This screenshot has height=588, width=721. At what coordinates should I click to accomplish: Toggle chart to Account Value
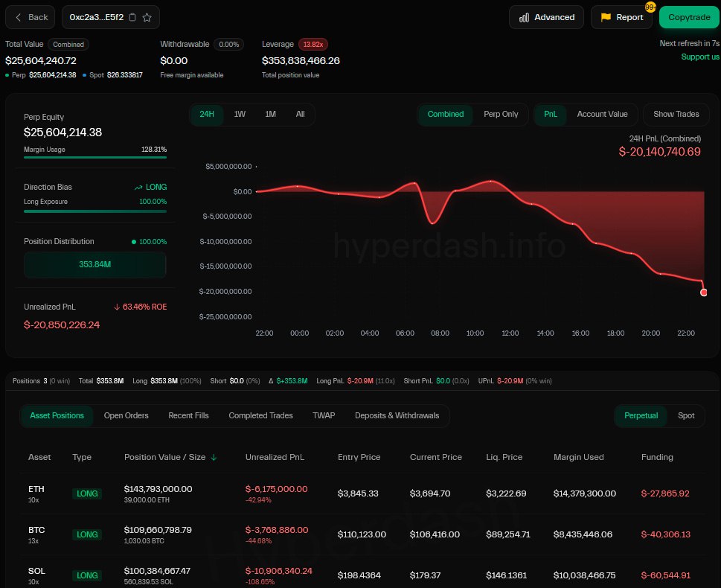pyautogui.click(x=602, y=114)
